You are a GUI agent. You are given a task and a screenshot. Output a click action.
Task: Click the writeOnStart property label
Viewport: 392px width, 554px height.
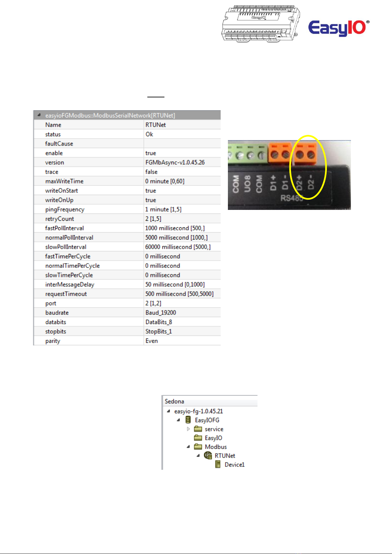[61, 190]
